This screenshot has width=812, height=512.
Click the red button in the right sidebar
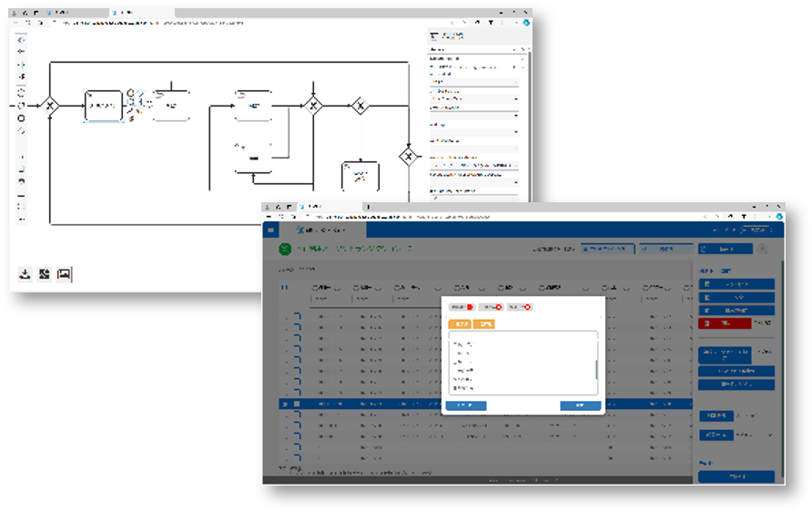click(725, 323)
